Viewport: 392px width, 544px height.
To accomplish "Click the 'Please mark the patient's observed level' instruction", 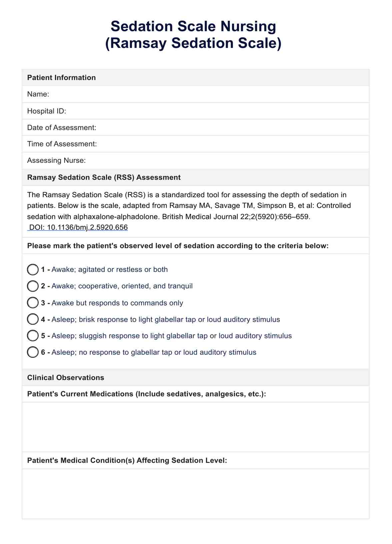I will point(178,246).
